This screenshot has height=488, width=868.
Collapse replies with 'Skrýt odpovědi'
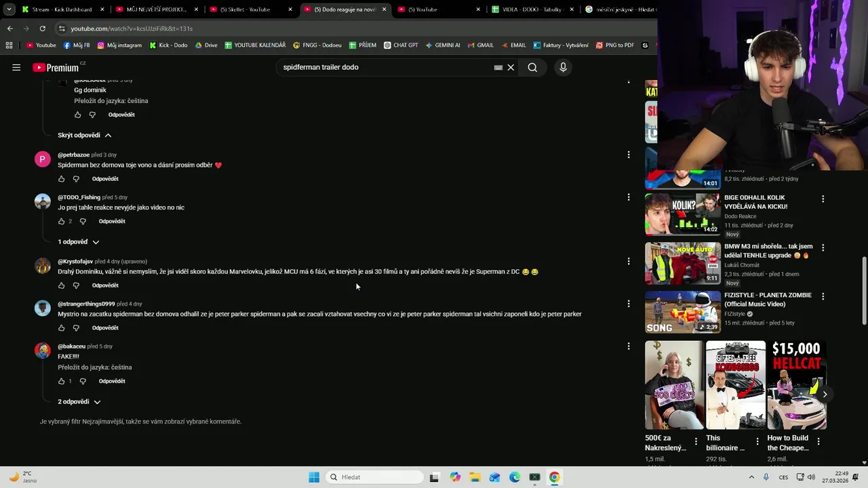85,135
